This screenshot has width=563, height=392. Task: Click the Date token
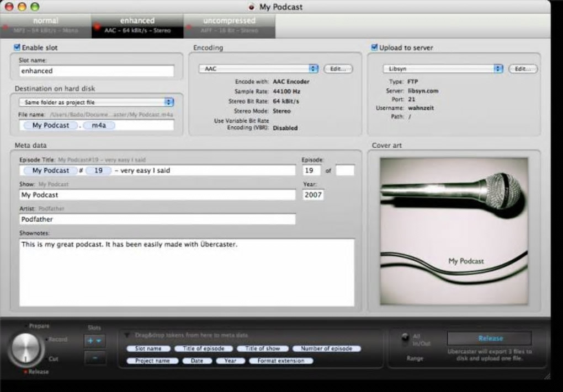[196, 361]
